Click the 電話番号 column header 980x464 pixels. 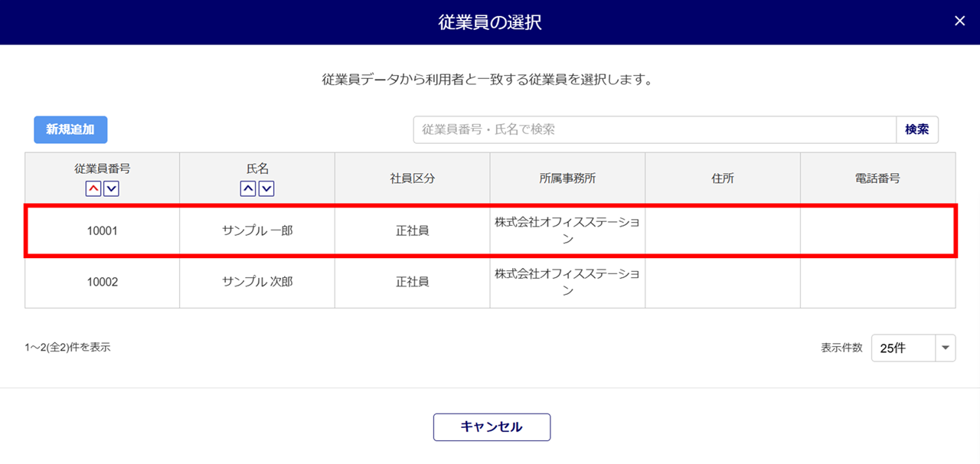click(877, 178)
